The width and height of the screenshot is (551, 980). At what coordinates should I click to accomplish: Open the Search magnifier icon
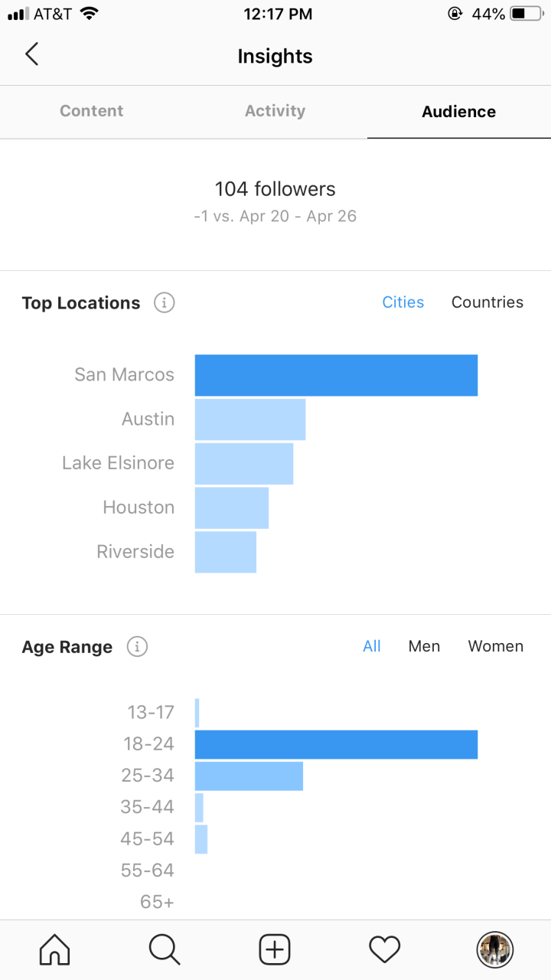[x=165, y=950]
